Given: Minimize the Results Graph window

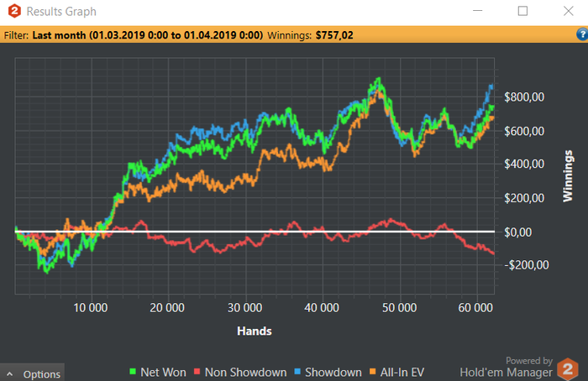Looking at the screenshot, I should click(x=477, y=11).
